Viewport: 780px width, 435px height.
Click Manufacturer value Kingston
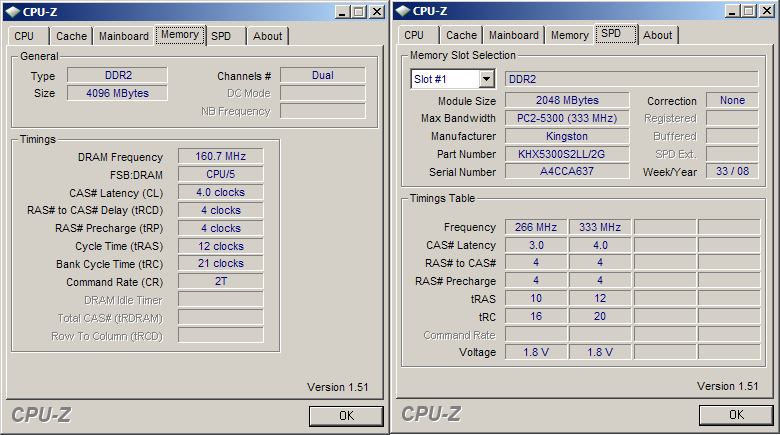point(567,136)
